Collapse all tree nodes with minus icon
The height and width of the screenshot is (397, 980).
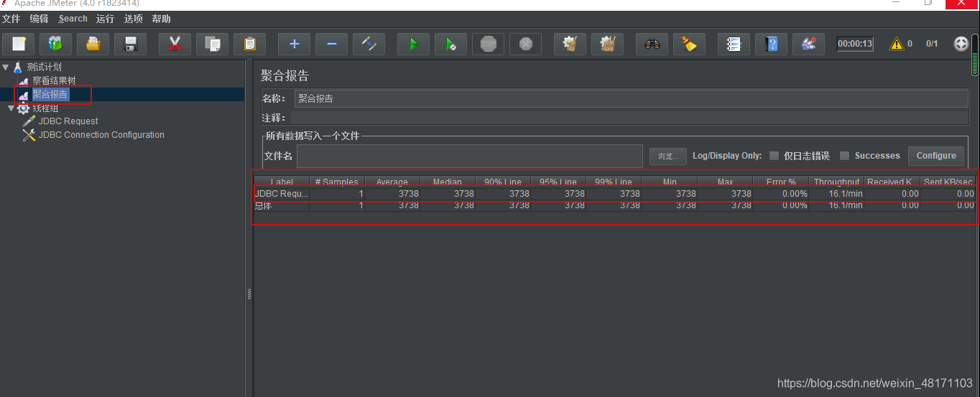(331, 45)
